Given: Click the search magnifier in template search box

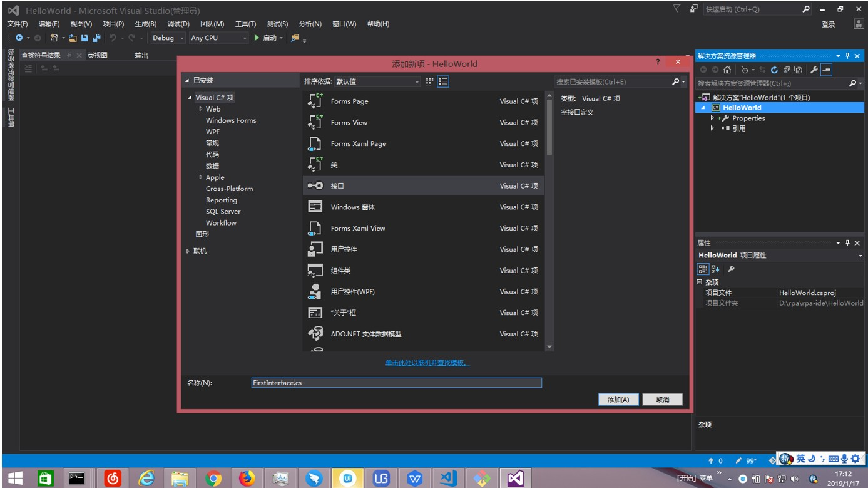Looking at the screenshot, I should pyautogui.click(x=676, y=81).
